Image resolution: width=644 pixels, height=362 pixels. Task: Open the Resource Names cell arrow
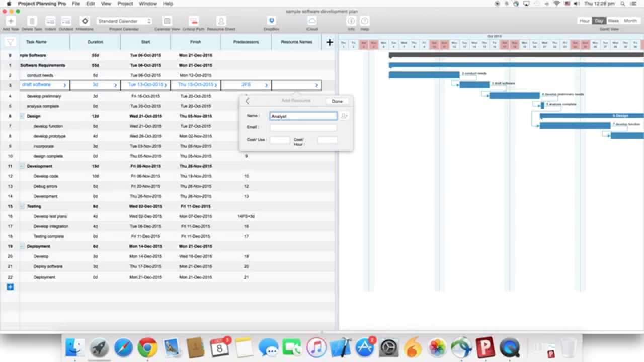click(316, 85)
